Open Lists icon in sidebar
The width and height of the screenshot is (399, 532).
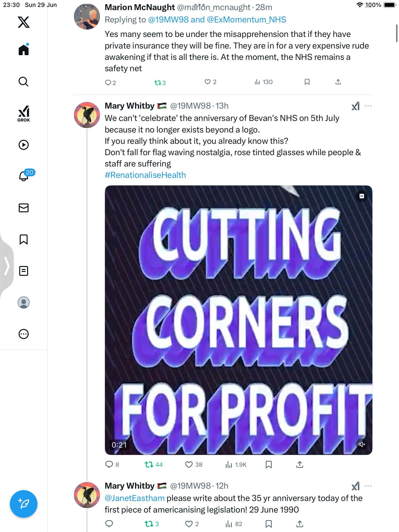(x=24, y=271)
